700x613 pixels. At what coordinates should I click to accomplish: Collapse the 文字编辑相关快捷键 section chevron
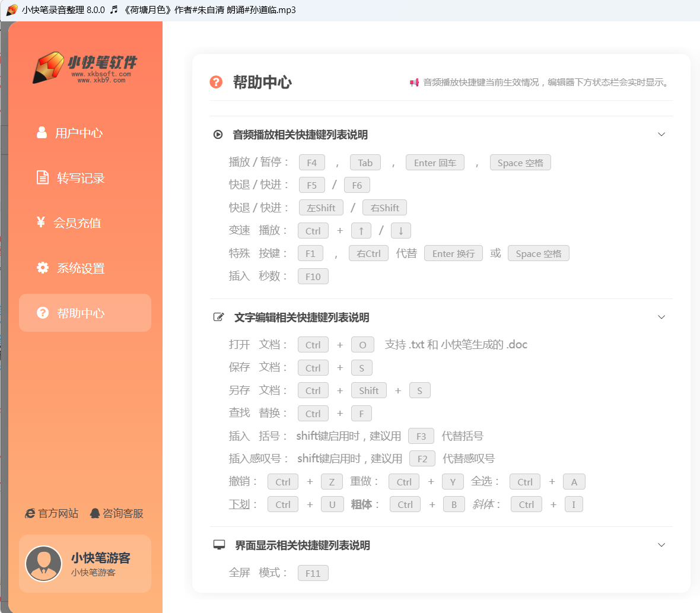pos(661,317)
